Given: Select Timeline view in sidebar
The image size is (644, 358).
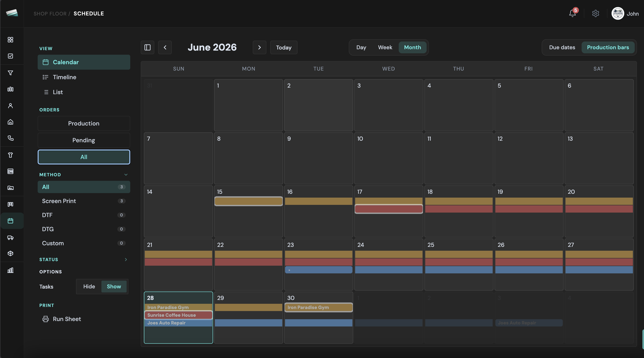Looking at the screenshot, I should coord(84,77).
